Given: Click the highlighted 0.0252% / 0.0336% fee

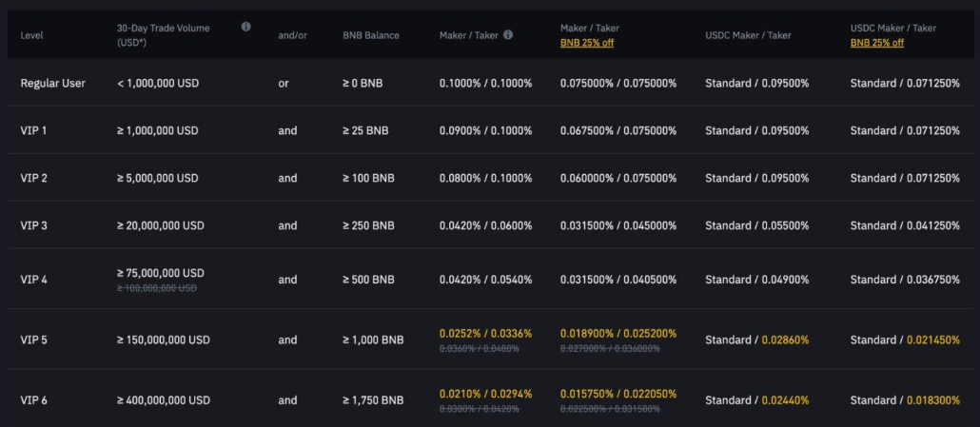Looking at the screenshot, I should (x=485, y=334).
